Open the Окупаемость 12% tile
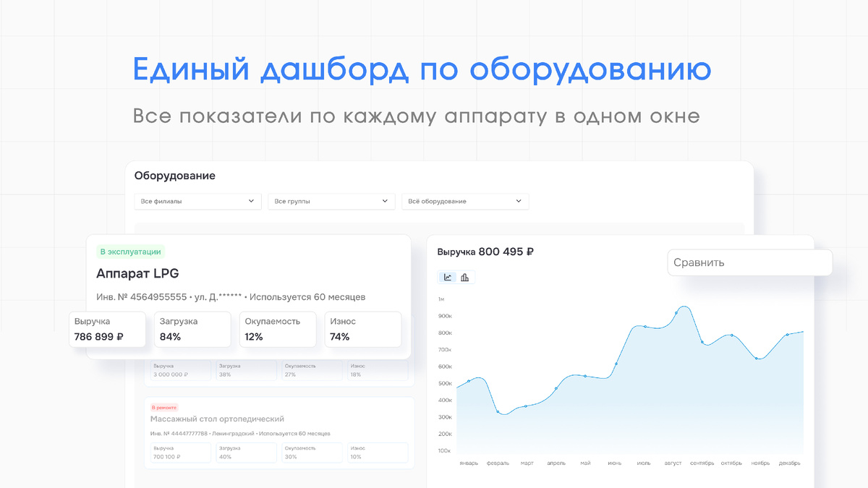 tap(278, 330)
